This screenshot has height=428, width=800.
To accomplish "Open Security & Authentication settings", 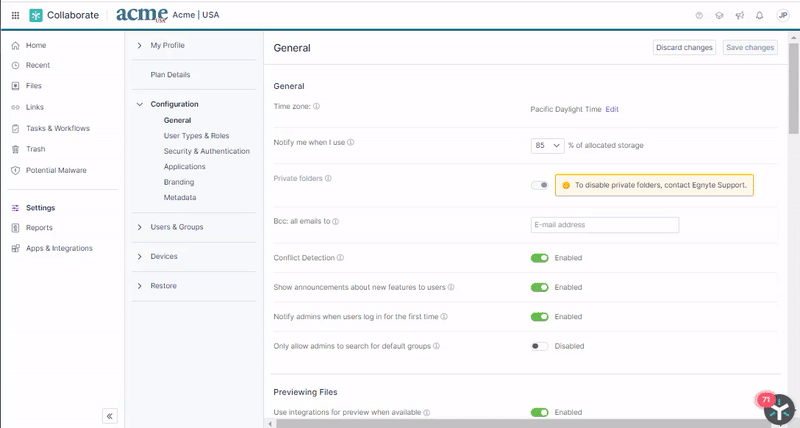I will (206, 151).
